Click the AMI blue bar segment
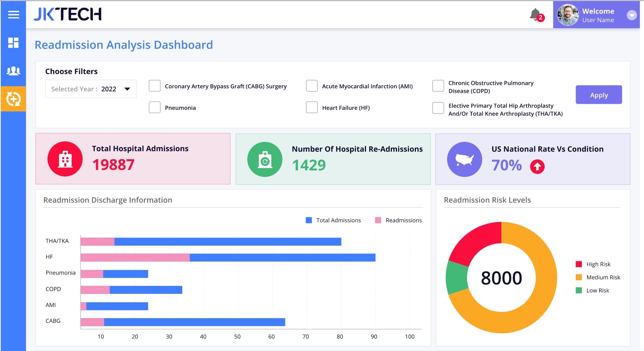This screenshot has width=644, height=351. coord(117,306)
